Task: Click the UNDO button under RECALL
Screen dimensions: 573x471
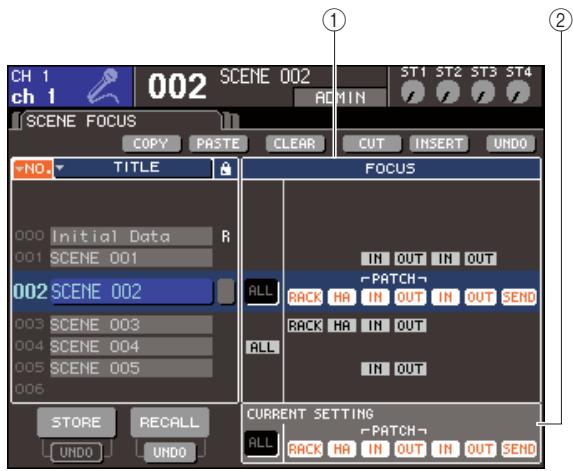Action: (170, 452)
